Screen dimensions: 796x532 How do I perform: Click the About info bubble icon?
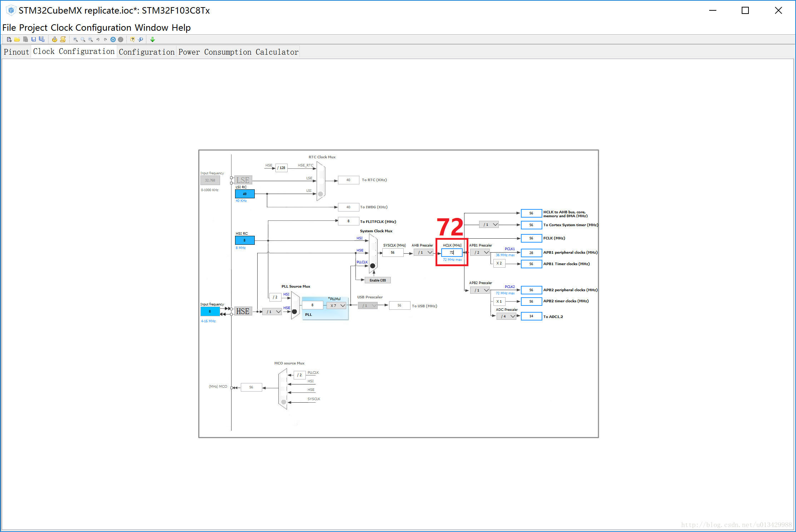tap(140, 39)
